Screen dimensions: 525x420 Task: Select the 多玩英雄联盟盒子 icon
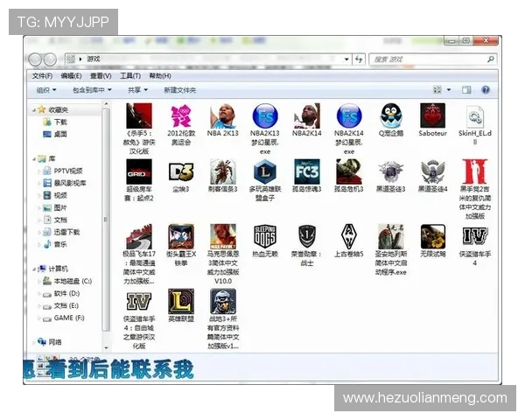265,171
